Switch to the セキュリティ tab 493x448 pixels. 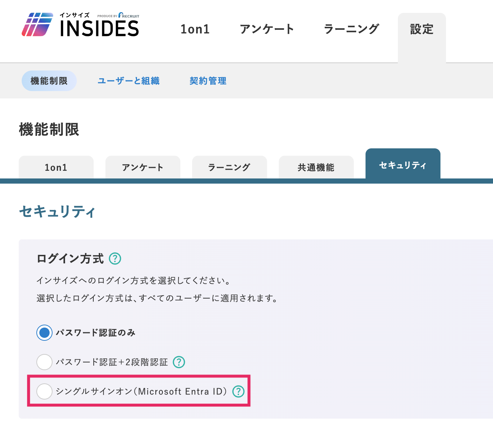tap(403, 164)
